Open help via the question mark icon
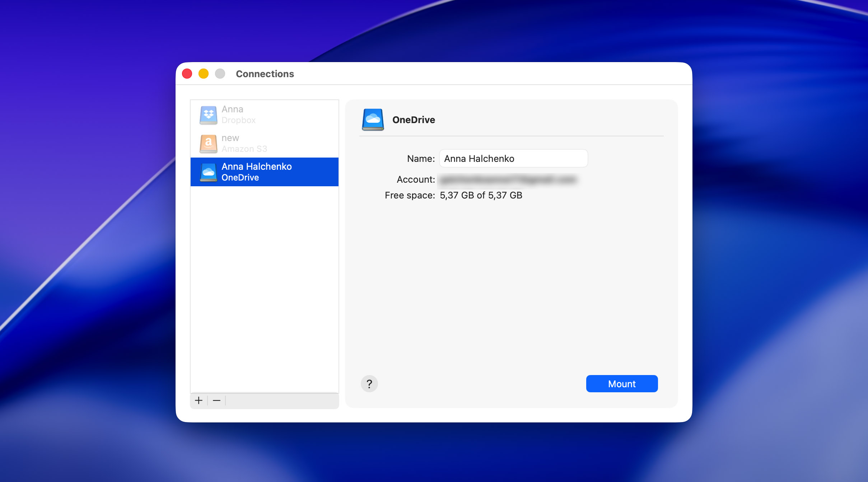 pos(369,383)
